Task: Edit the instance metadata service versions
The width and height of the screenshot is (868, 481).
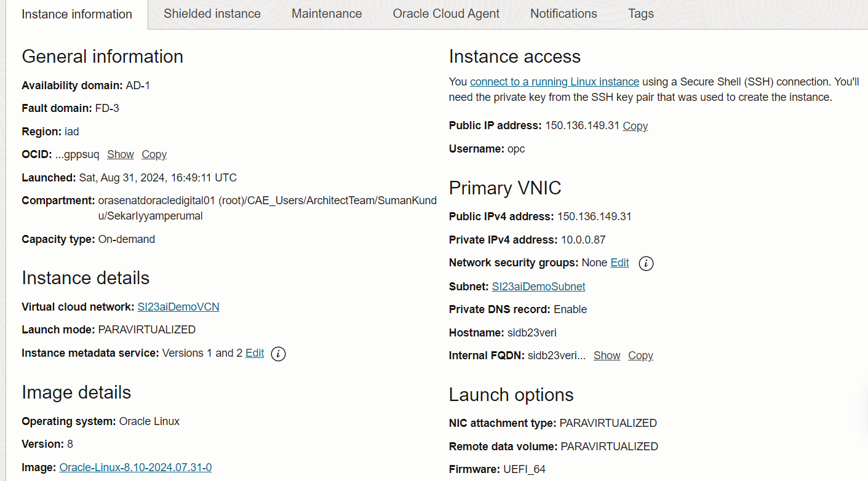Action: 254,354
